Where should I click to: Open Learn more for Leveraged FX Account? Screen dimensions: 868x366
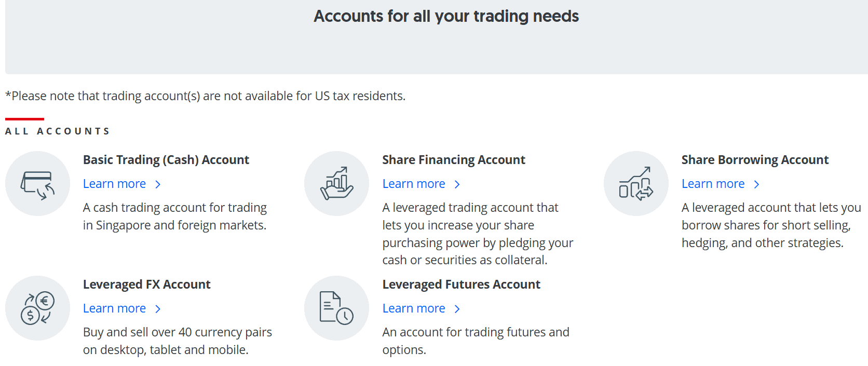pyautogui.click(x=114, y=308)
